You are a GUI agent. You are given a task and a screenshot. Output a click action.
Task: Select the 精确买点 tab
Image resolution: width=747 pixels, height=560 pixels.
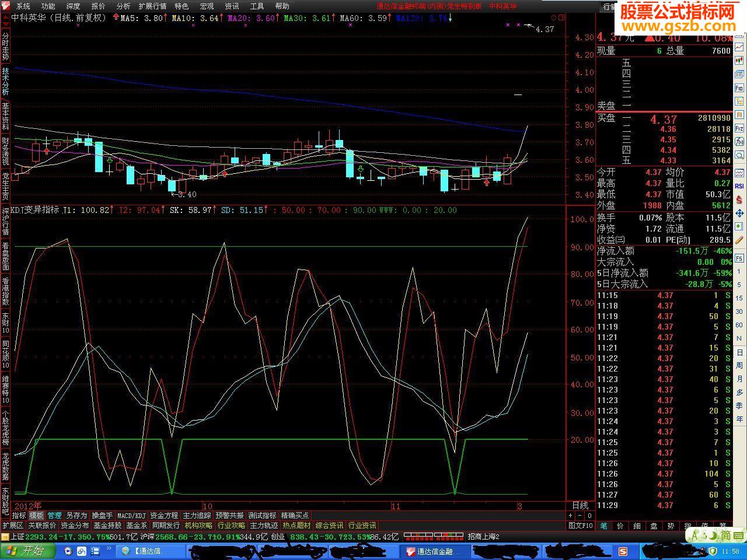[295, 516]
